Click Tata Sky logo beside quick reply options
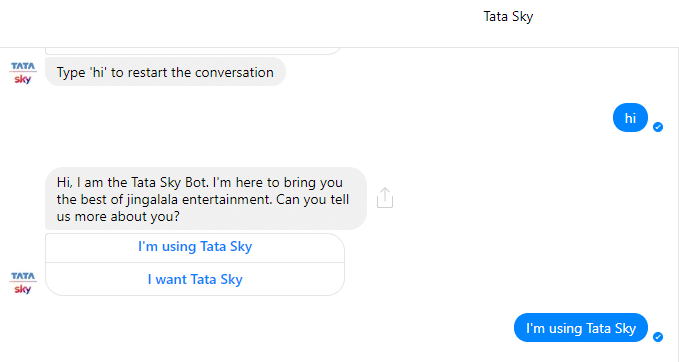679x362 pixels. pos(23,283)
